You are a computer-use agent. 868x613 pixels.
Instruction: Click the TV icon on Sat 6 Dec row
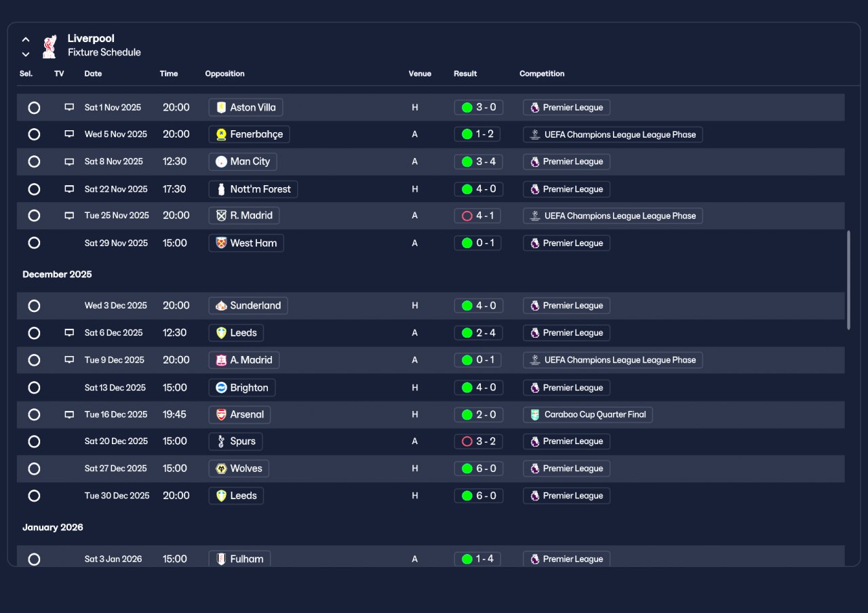coord(69,333)
